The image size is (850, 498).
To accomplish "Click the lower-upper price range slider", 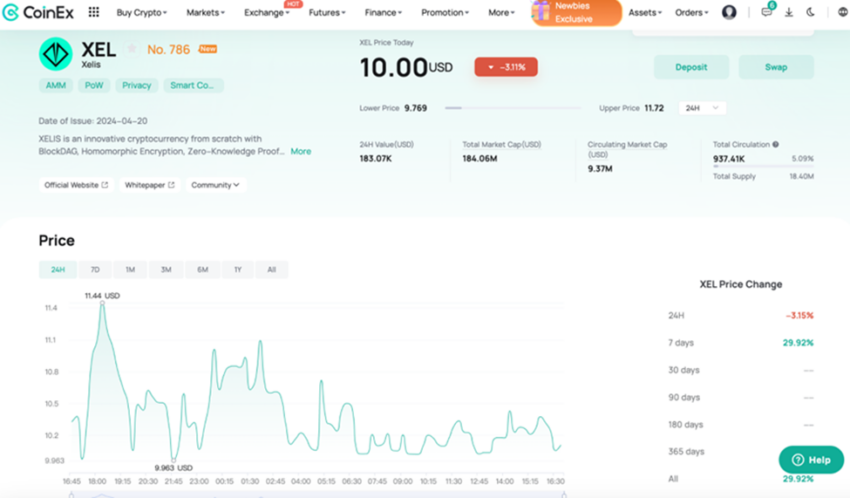I will [x=513, y=108].
